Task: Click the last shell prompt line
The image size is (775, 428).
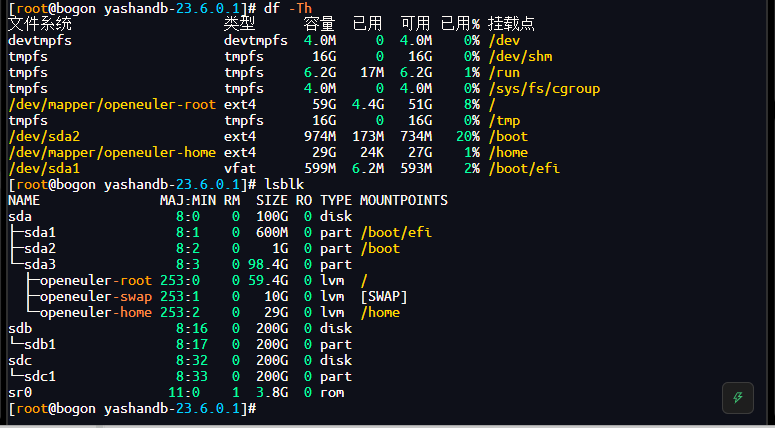Action: pos(132,409)
